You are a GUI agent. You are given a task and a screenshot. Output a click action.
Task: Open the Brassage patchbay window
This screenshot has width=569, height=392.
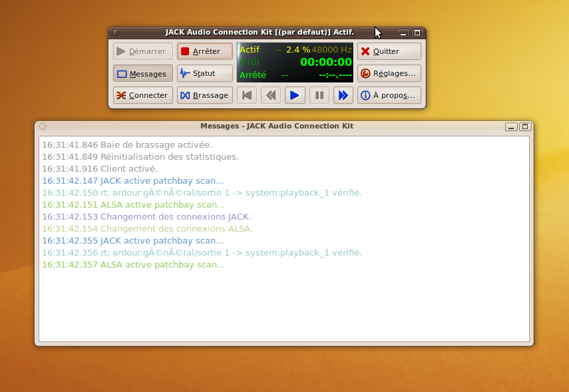pos(205,95)
